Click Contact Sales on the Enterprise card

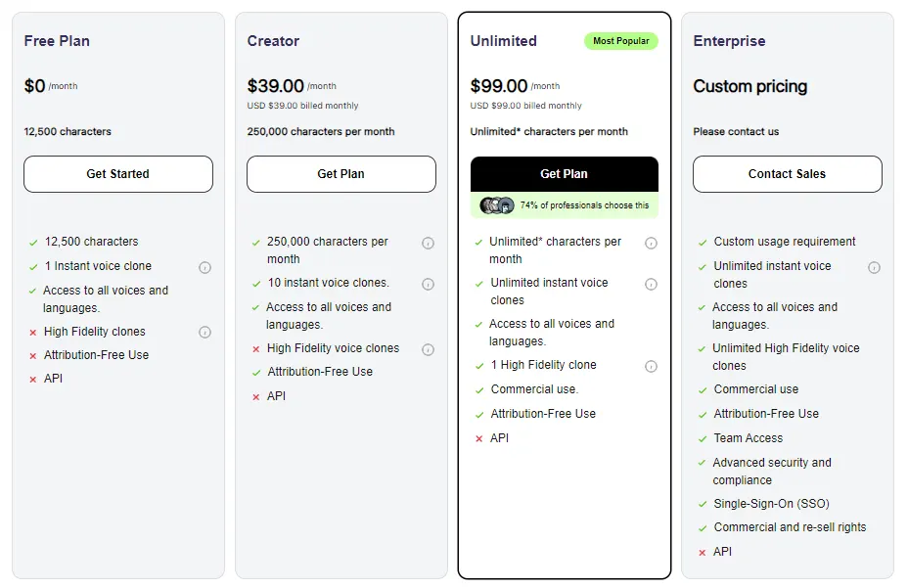click(788, 174)
